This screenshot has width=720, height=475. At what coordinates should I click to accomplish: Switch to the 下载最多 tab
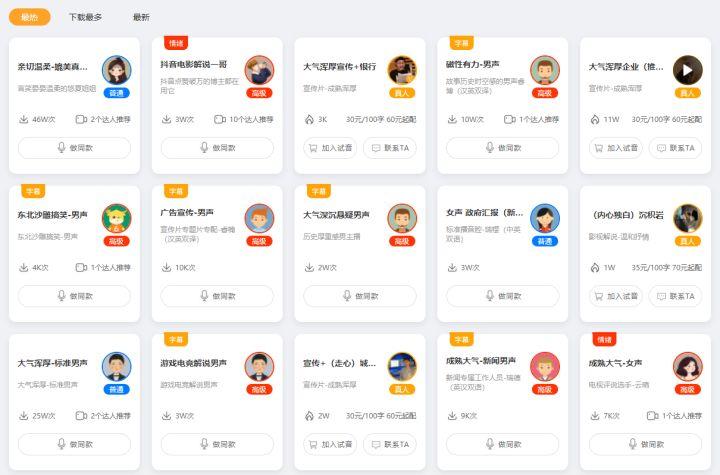(85, 17)
